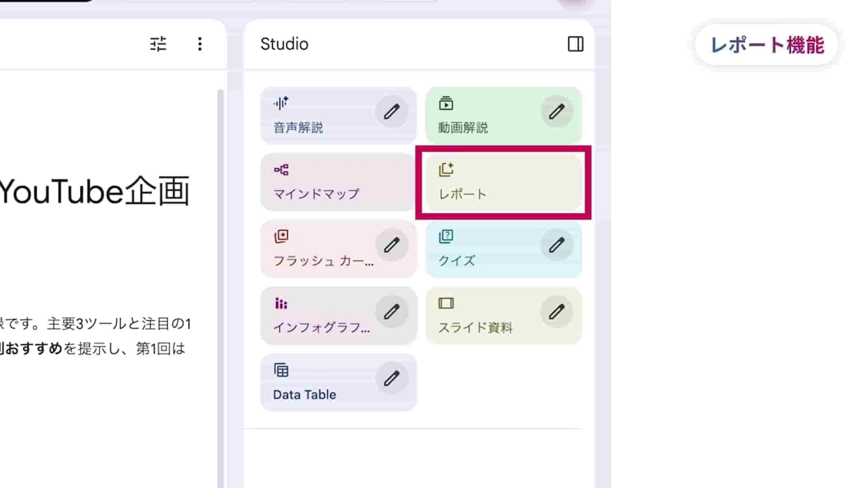Screen dimensions: 868x488
Task: Open chat settings sliders icon
Action: (158, 44)
